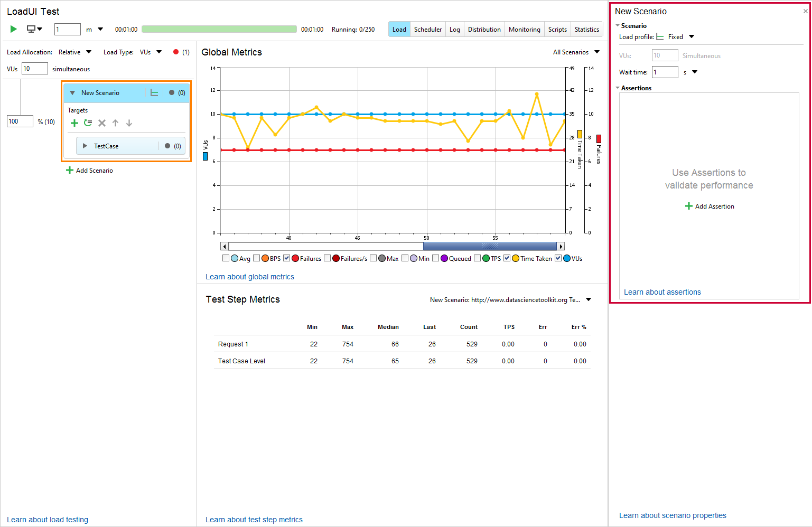This screenshot has width=812, height=527.
Task: Open Learn about test step metrics link
Action: click(254, 520)
